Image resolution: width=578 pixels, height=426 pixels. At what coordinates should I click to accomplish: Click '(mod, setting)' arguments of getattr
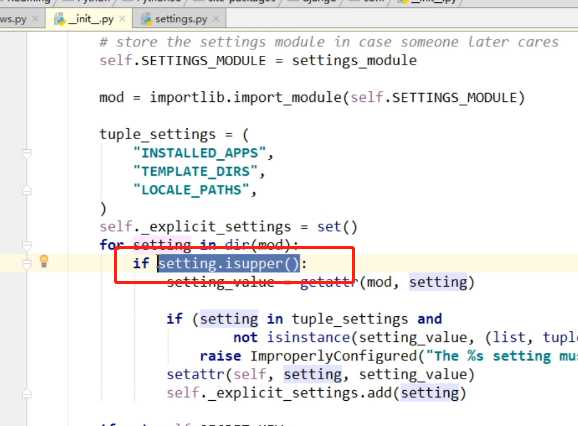[417, 282]
